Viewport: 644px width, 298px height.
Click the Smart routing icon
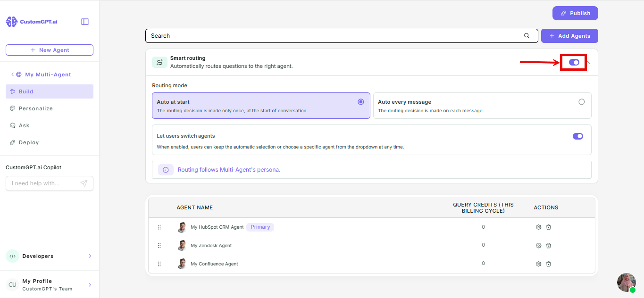[159, 62]
